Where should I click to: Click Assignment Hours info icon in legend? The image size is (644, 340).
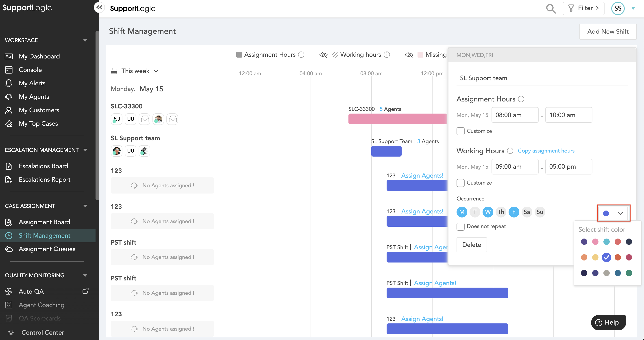pyautogui.click(x=301, y=54)
